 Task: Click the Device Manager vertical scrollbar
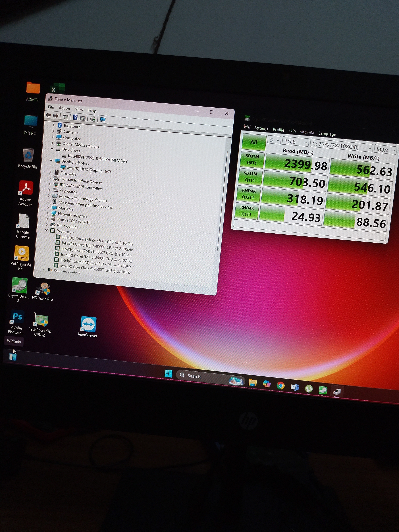tap(223, 201)
